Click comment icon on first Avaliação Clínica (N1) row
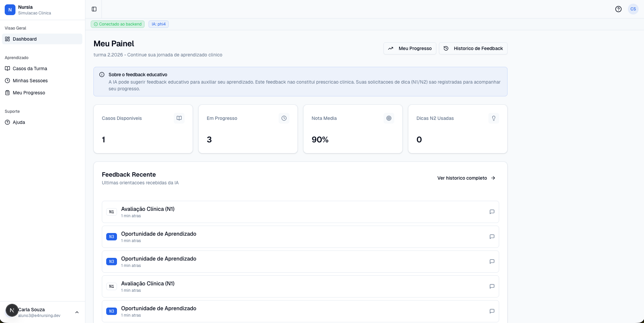 point(492,212)
